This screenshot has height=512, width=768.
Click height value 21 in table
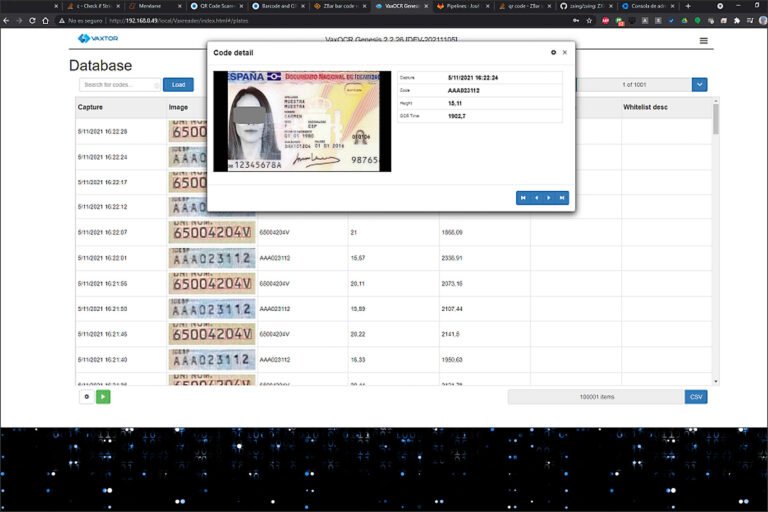coord(354,232)
